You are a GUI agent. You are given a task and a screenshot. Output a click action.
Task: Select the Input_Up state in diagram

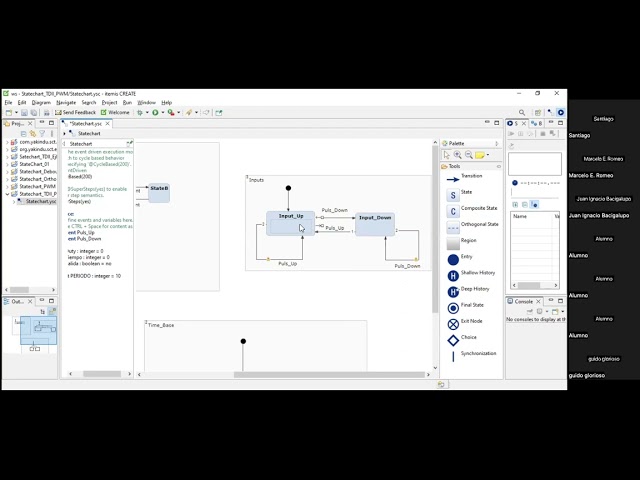click(x=291, y=223)
